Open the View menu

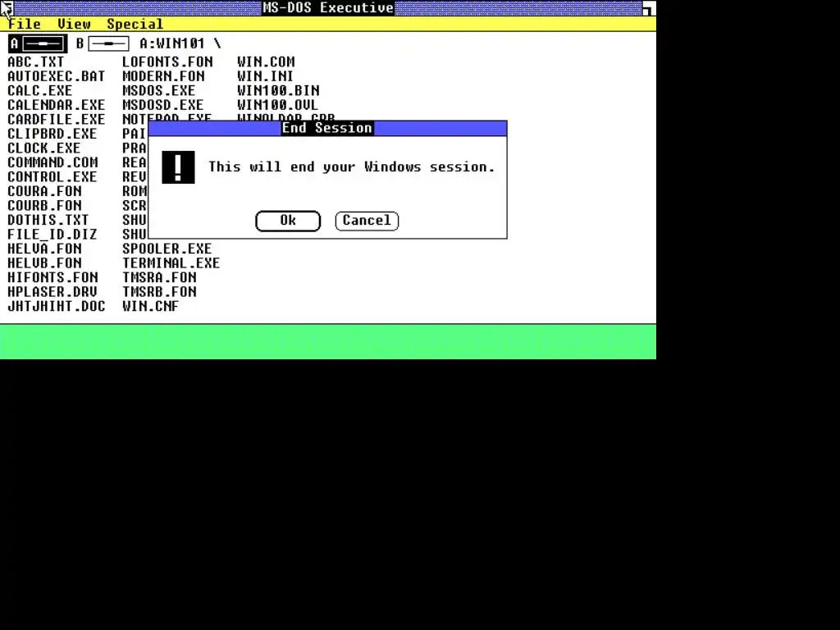(x=74, y=24)
